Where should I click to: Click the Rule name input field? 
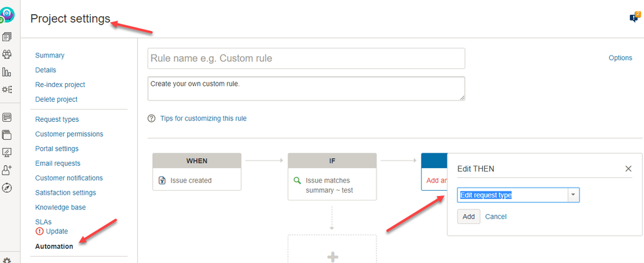[306, 59]
